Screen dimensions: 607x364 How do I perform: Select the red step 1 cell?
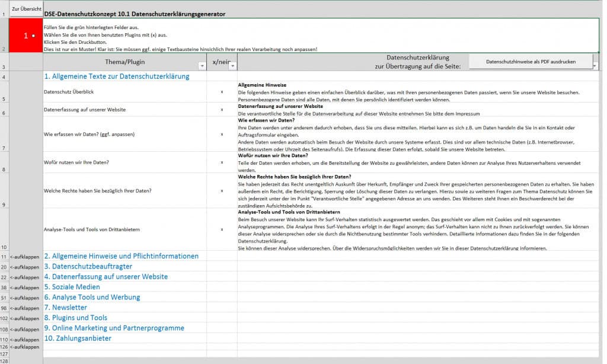point(27,36)
